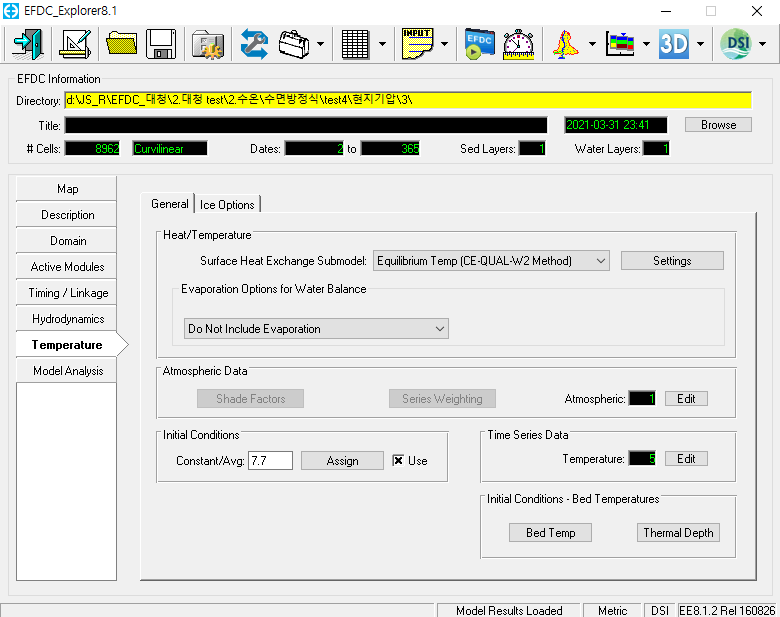Click the wrench refresh tools icon
This screenshot has height=617, width=780.
click(254, 44)
